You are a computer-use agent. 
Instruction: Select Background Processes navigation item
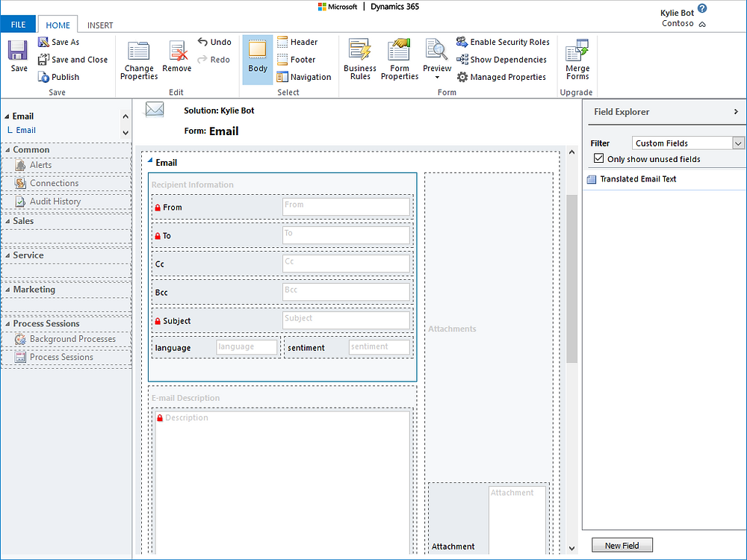(x=66, y=339)
